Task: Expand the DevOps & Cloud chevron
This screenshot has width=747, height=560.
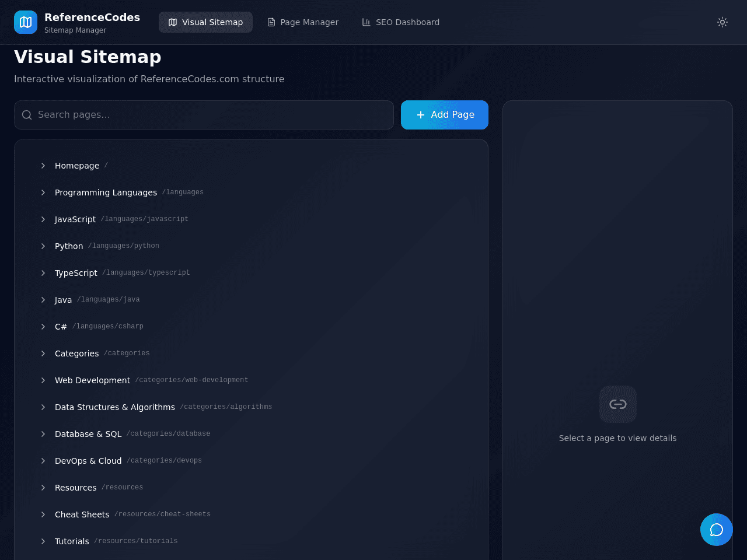Action: tap(43, 461)
